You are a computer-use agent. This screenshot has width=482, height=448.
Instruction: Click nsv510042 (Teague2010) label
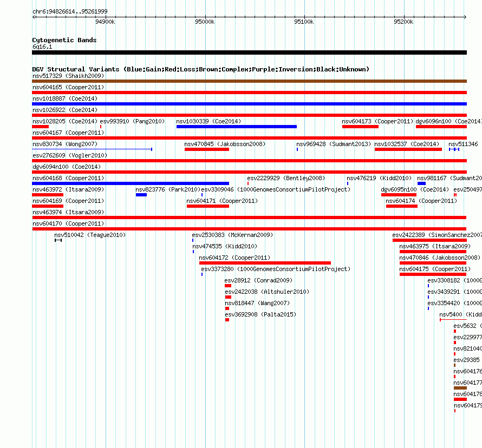pos(90,235)
